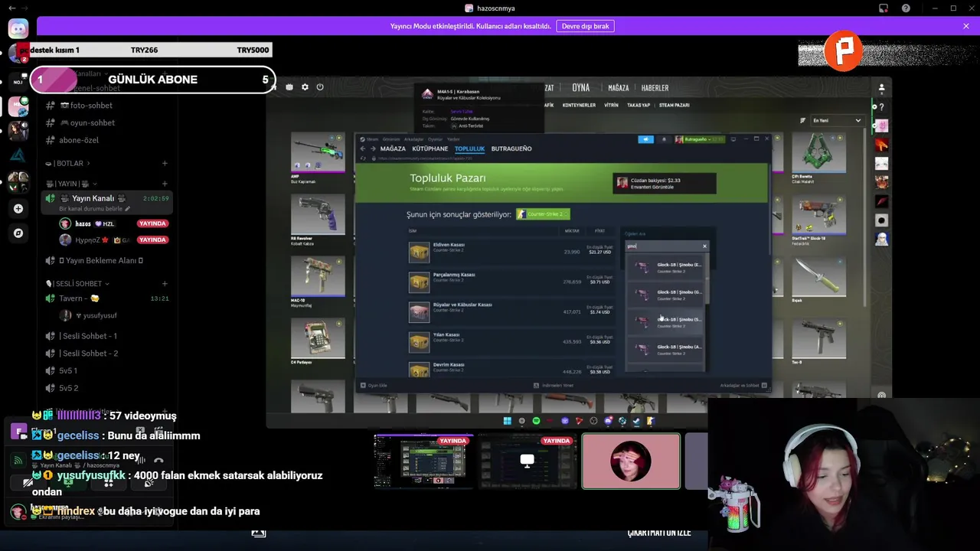Image resolution: width=980 pixels, height=551 pixels.
Task: Join the 5v5 2 voice channel
Action: pos(107,388)
